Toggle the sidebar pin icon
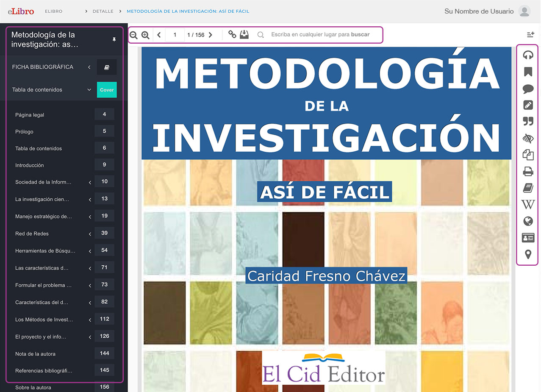This screenshot has height=392, width=541. pos(114,39)
